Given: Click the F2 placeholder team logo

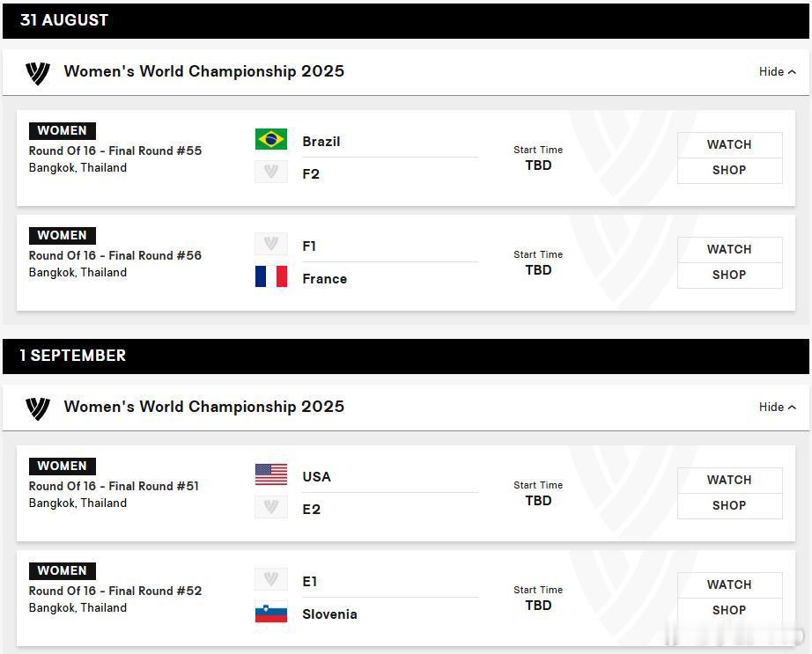Looking at the screenshot, I should coord(271,172).
